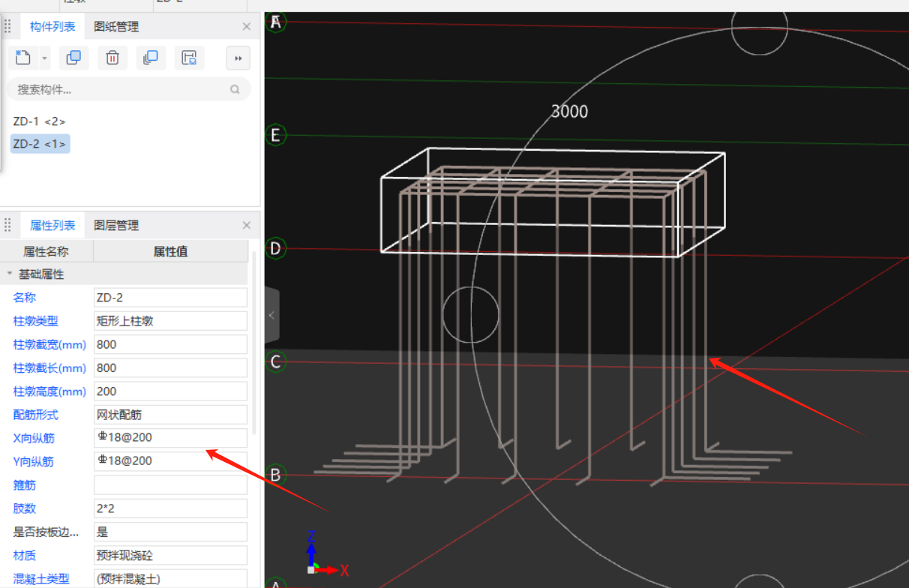Click the 肢数 property label
Image resolution: width=909 pixels, height=588 pixels.
[25, 508]
